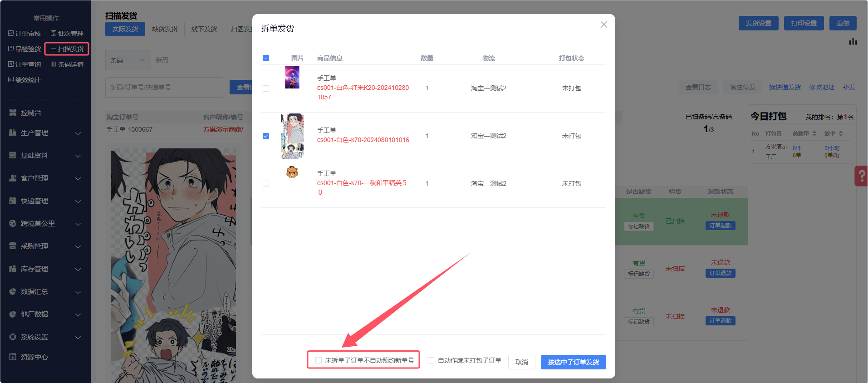The height and width of the screenshot is (383, 868).
Task: Click the 重做 button
Action: (843, 23)
